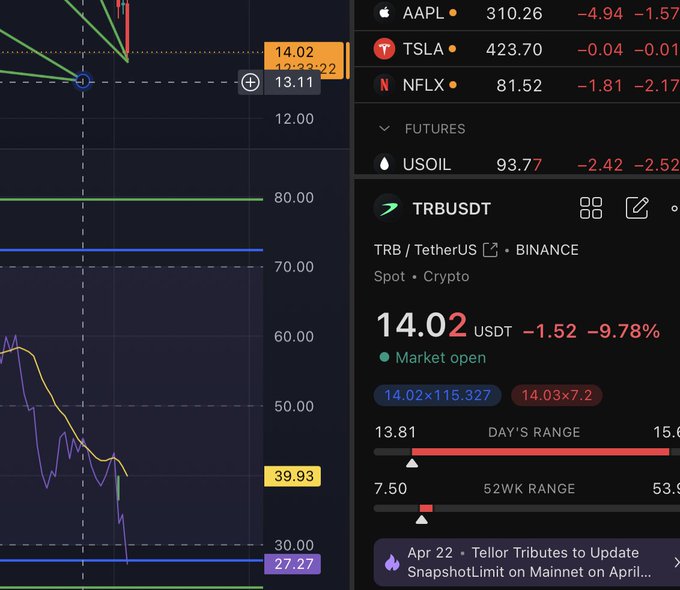Click the Netflix logo beside NFLX
Screen dimensions: 680x590
(384, 85)
